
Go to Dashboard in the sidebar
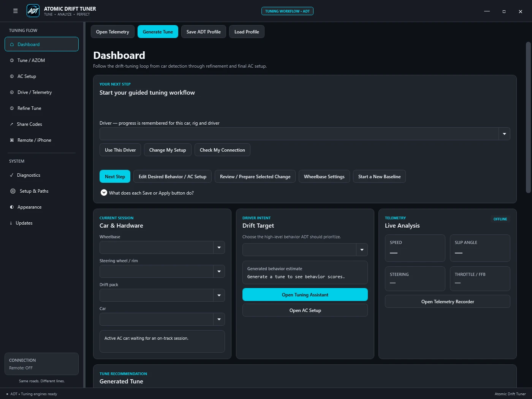[41, 44]
